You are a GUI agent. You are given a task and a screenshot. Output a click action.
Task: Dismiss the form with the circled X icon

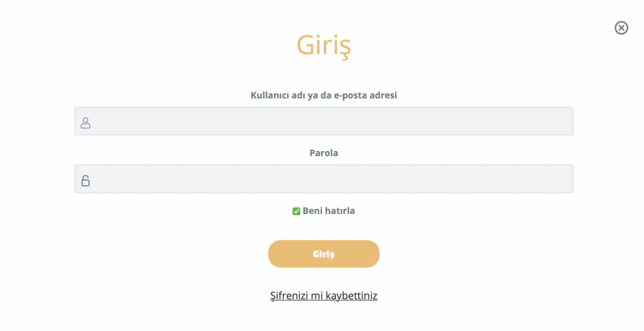pos(621,28)
